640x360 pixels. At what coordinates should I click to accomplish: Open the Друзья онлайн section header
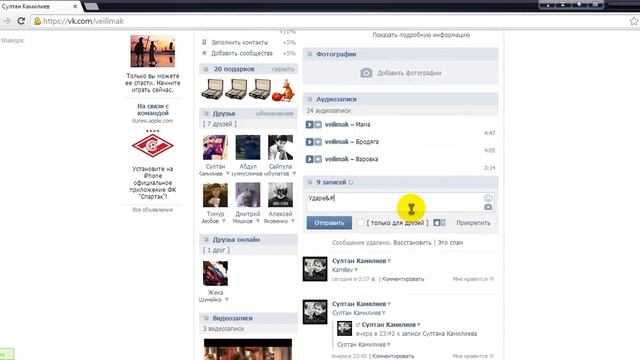point(236,240)
